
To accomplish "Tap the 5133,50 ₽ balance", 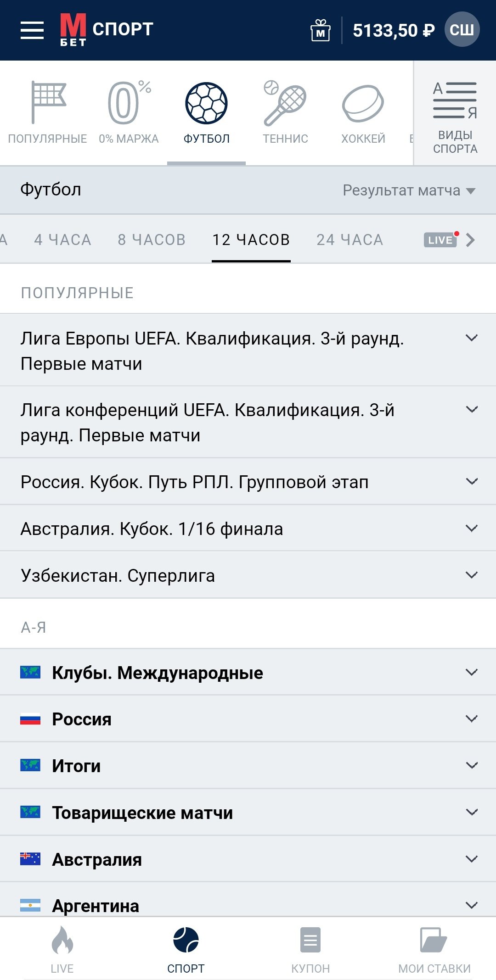I will coord(393,30).
